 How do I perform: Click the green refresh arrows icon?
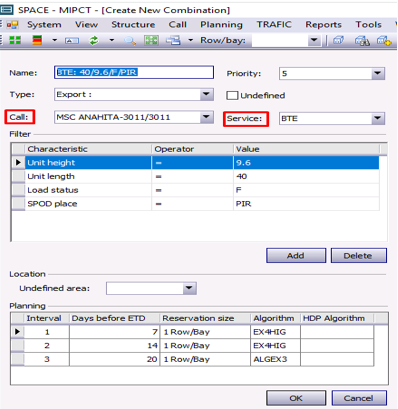pos(94,41)
